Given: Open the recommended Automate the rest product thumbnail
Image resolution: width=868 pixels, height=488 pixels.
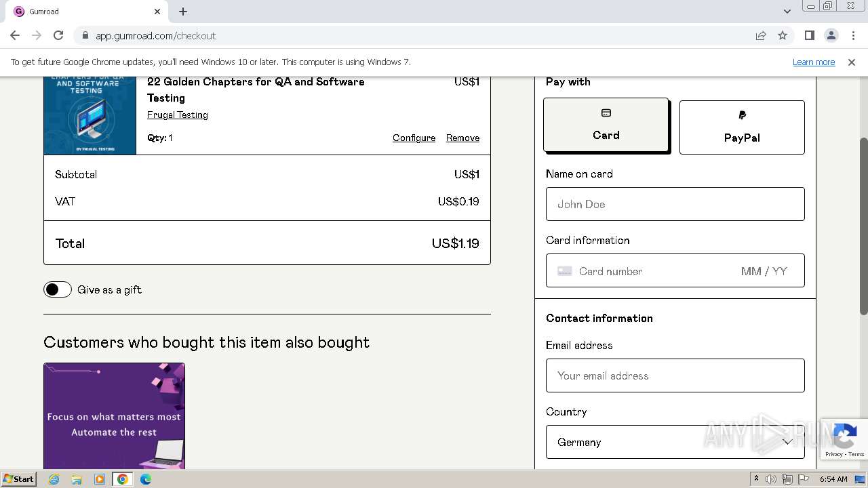Looking at the screenshot, I should point(114,415).
